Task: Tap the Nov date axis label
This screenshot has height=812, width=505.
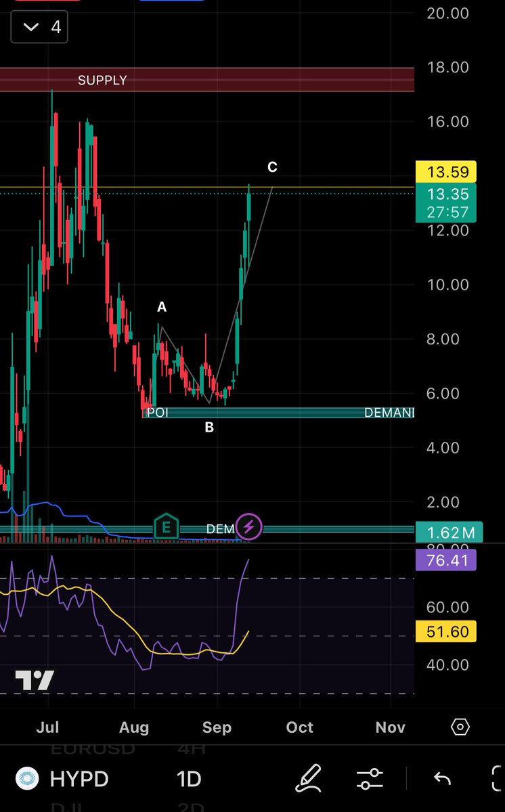Action: pyautogui.click(x=391, y=727)
